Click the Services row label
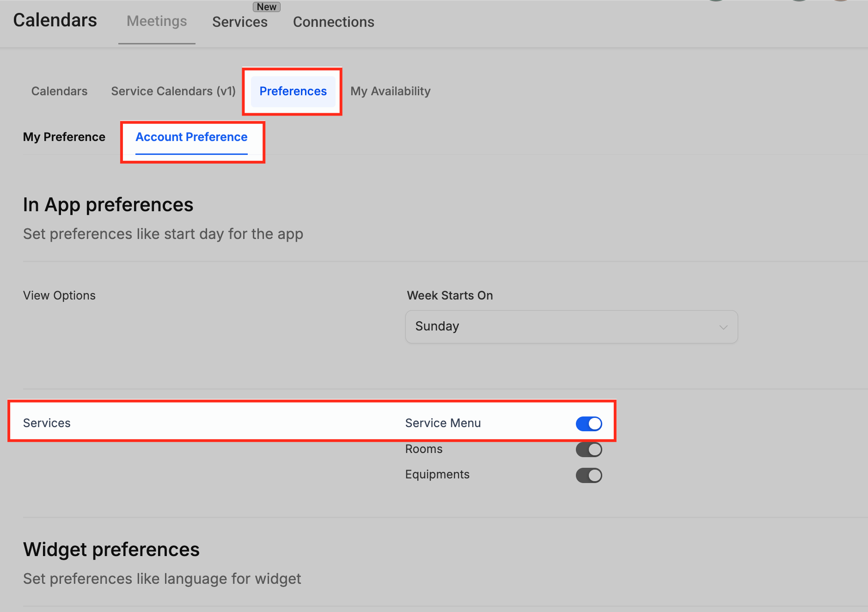The width and height of the screenshot is (868, 612). [x=47, y=423]
